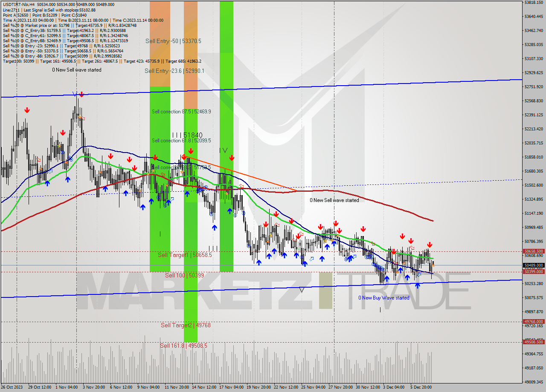546x392 pixels.
Task: Select the leftmost red sell arrow on the chart
Action: click(x=27, y=110)
